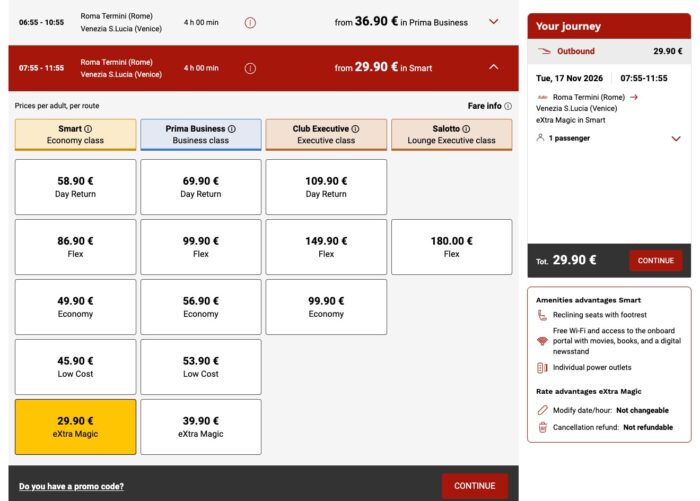Click CONTINUE in Your journey panel

(x=656, y=260)
